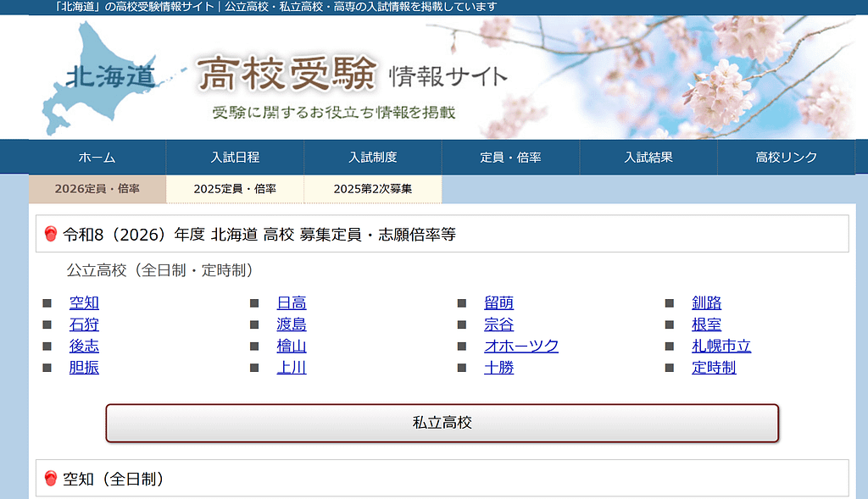Open the 札幌市立 link
This screenshot has width=868, height=499.
[x=721, y=347]
